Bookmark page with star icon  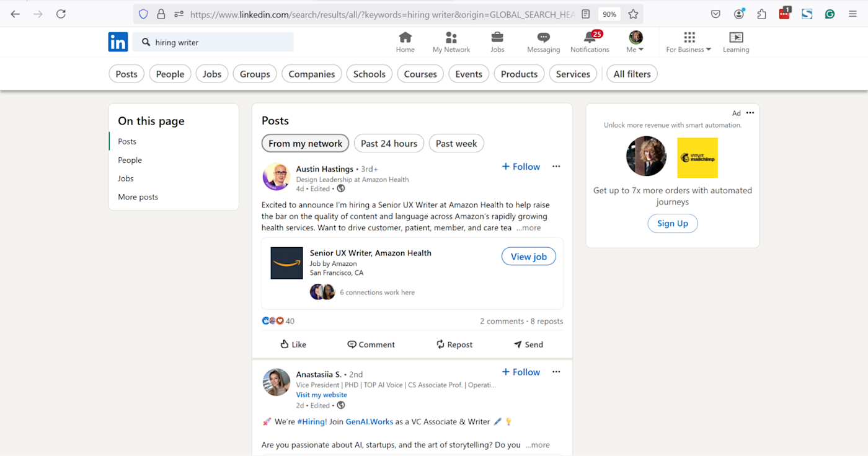point(633,14)
